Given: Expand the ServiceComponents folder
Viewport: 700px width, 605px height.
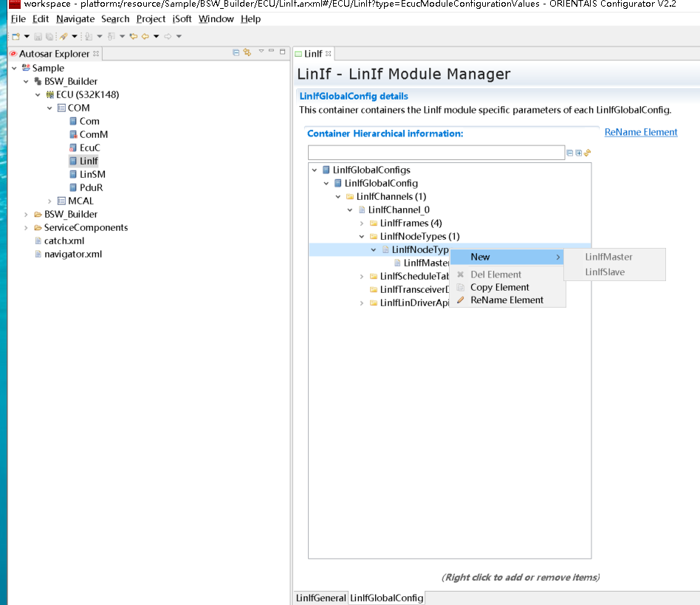Looking at the screenshot, I should click(x=27, y=227).
